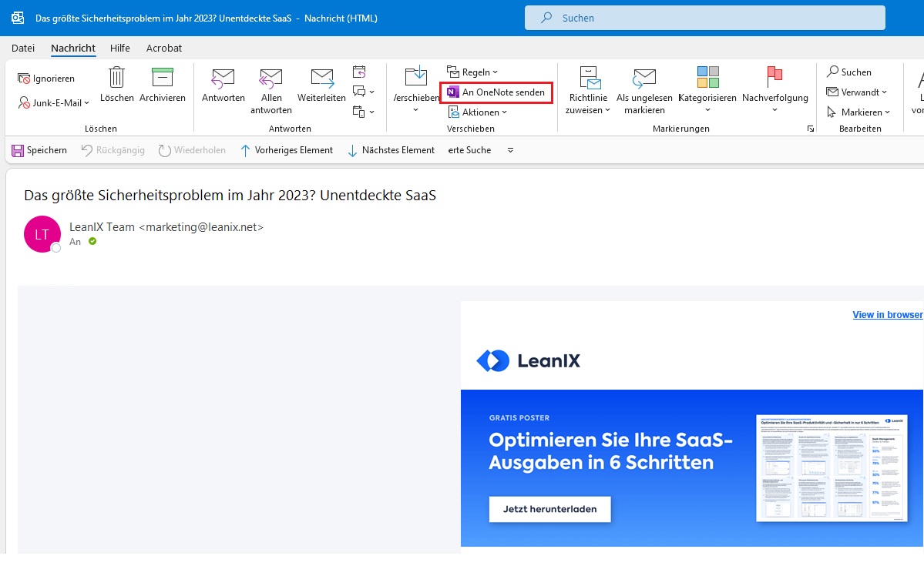Viewport: 924px width, 566px height.
Task: Click the 'Optimieren Sie Ihre SaaS-Ausgaben' headline
Action: 610,451
